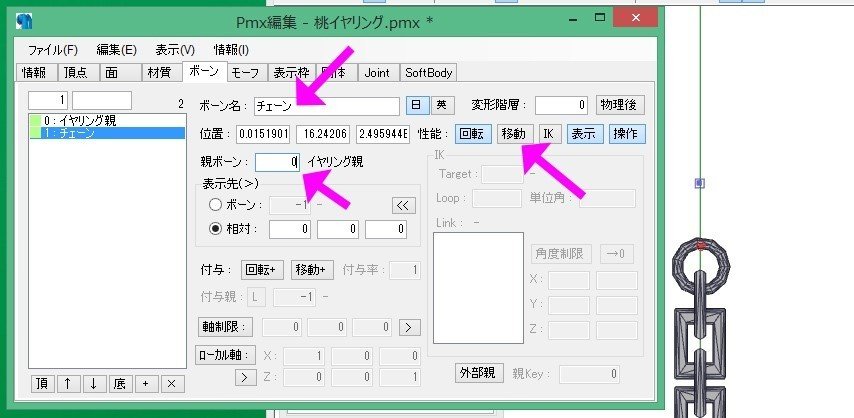This screenshot has width=854, height=418.
Task: Click the > button beside 軸制限 fields
Action: pyautogui.click(x=409, y=327)
